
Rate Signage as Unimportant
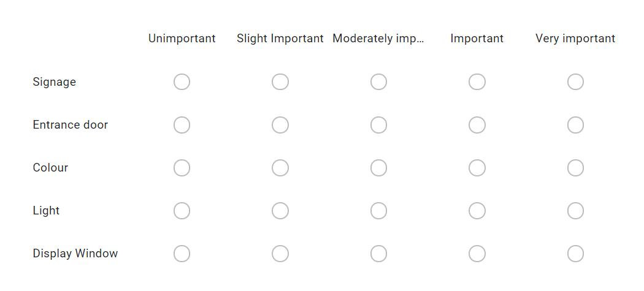(x=182, y=82)
